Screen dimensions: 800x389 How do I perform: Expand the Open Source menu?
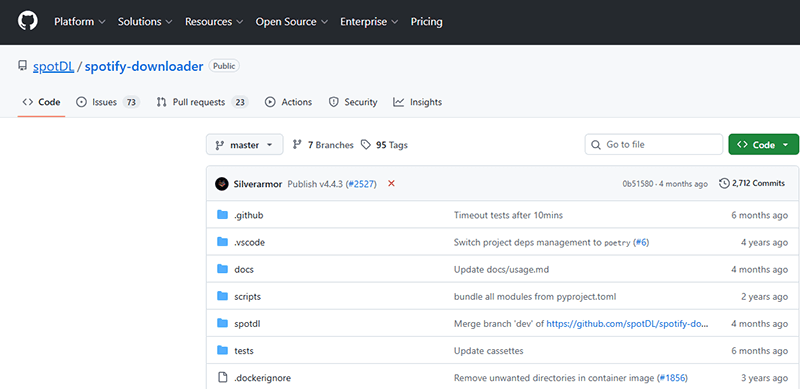291,22
